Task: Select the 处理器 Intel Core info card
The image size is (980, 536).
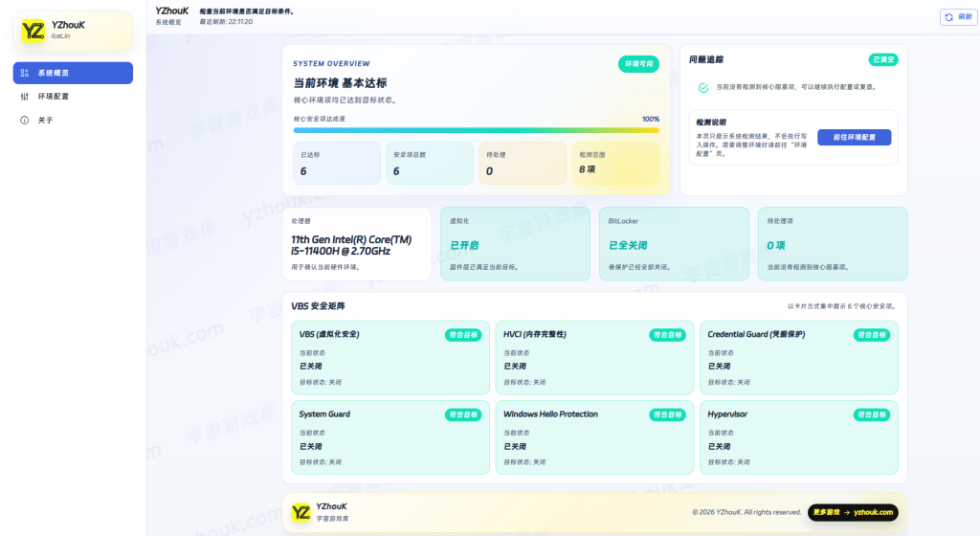Action: click(357, 244)
